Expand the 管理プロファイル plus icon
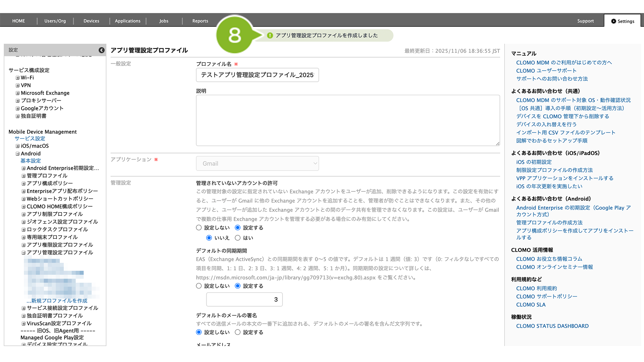 click(x=24, y=176)
